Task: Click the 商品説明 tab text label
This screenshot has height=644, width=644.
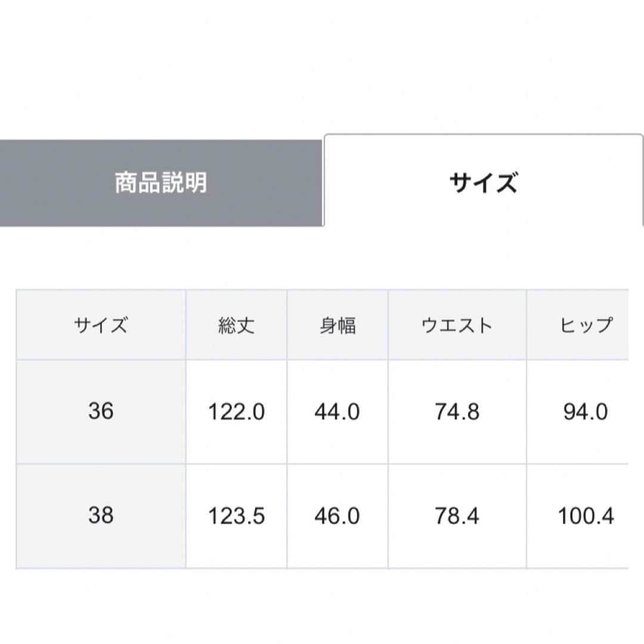Action: tap(161, 183)
